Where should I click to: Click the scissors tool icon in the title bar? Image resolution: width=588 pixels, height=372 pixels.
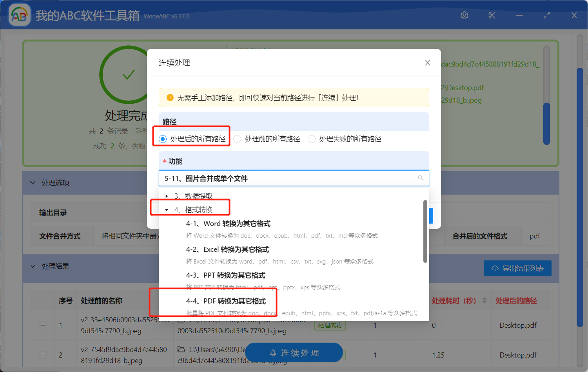(x=492, y=15)
